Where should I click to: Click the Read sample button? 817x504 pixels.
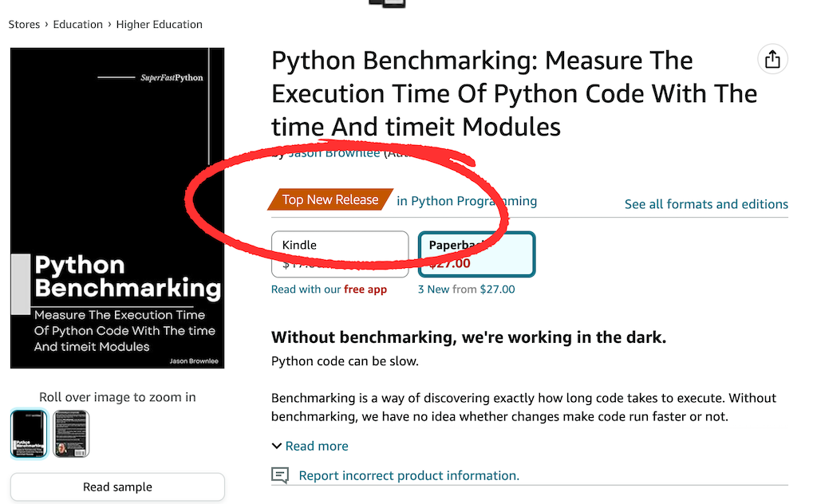pyautogui.click(x=116, y=486)
